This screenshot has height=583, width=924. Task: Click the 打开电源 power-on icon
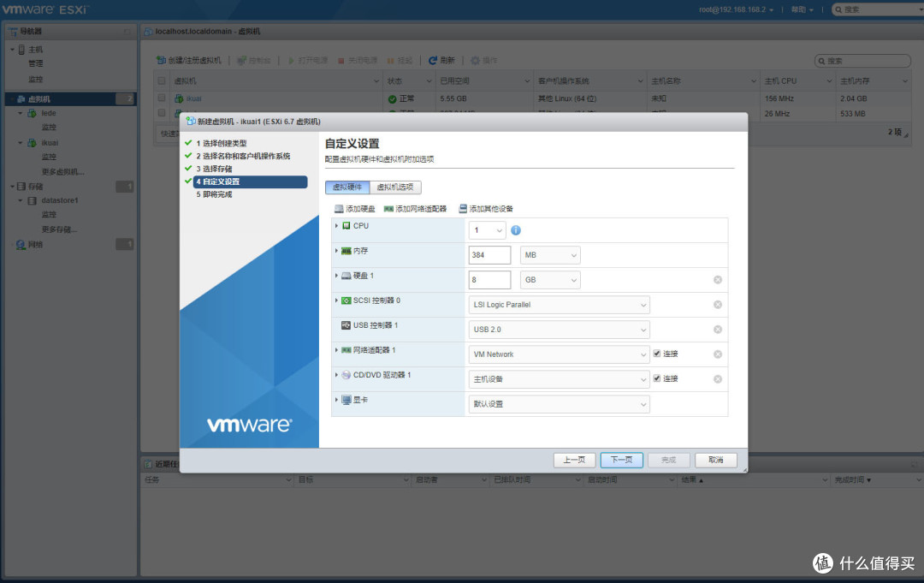(x=293, y=61)
